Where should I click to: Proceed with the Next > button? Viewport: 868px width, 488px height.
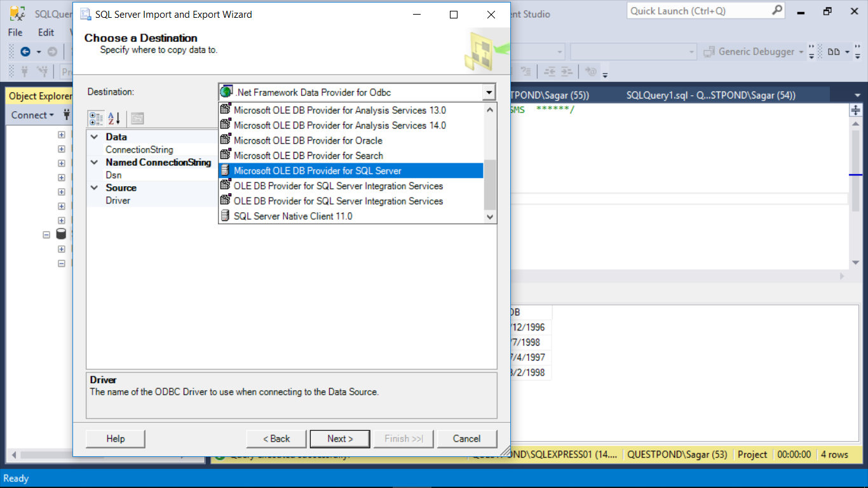[x=340, y=438]
